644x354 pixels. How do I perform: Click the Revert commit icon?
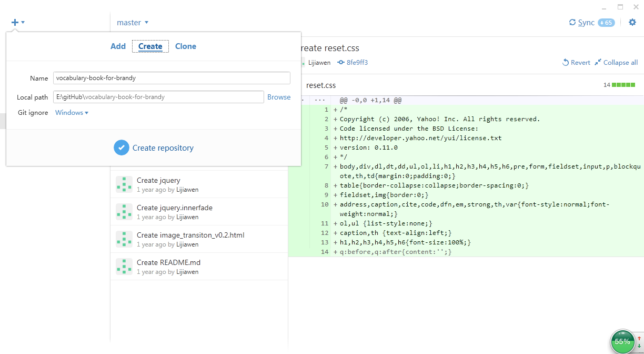(566, 62)
